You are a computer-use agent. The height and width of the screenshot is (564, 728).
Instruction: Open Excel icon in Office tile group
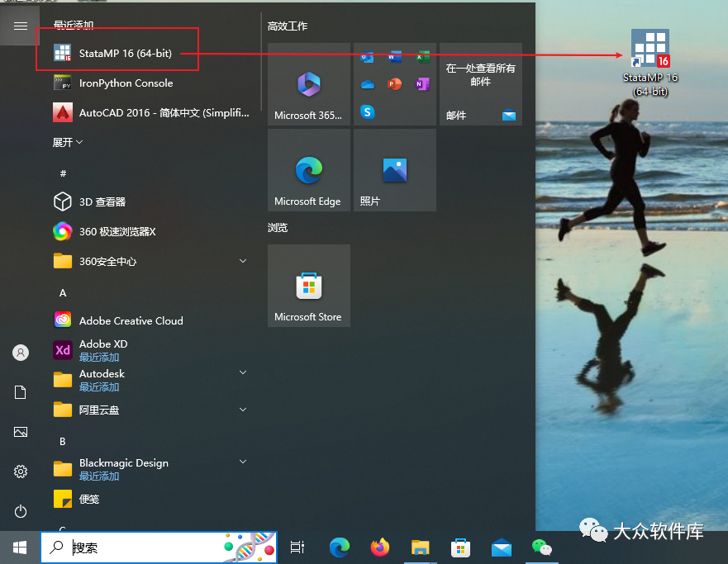coord(422,57)
